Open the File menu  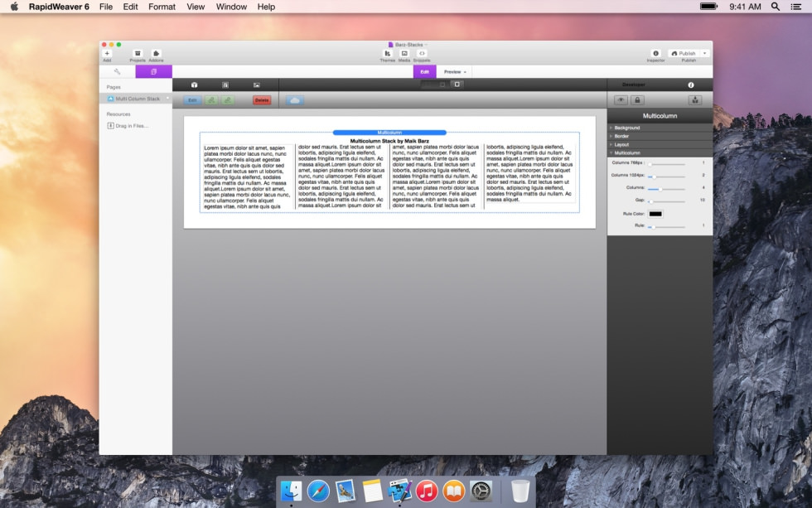pyautogui.click(x=106, y=7)
